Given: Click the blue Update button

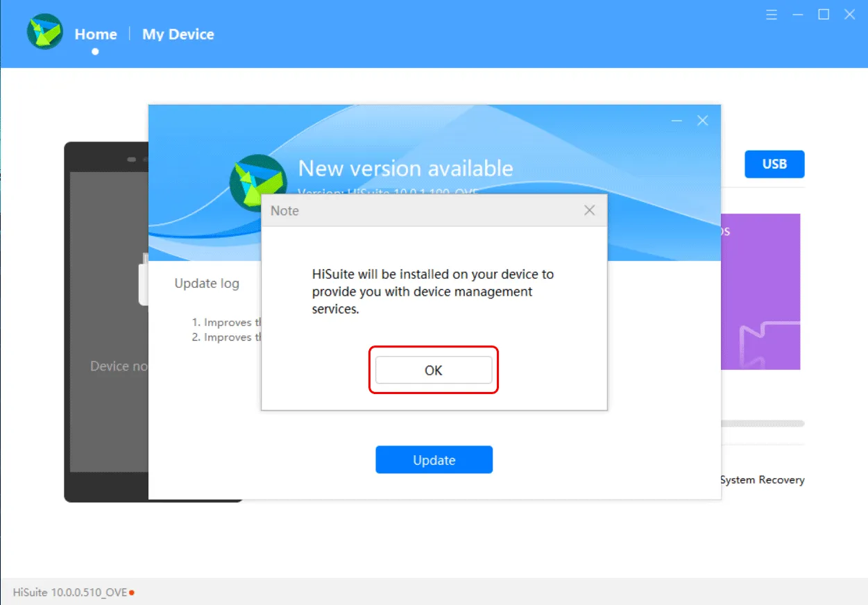Looking at the screenshot, I should (434, 460).
